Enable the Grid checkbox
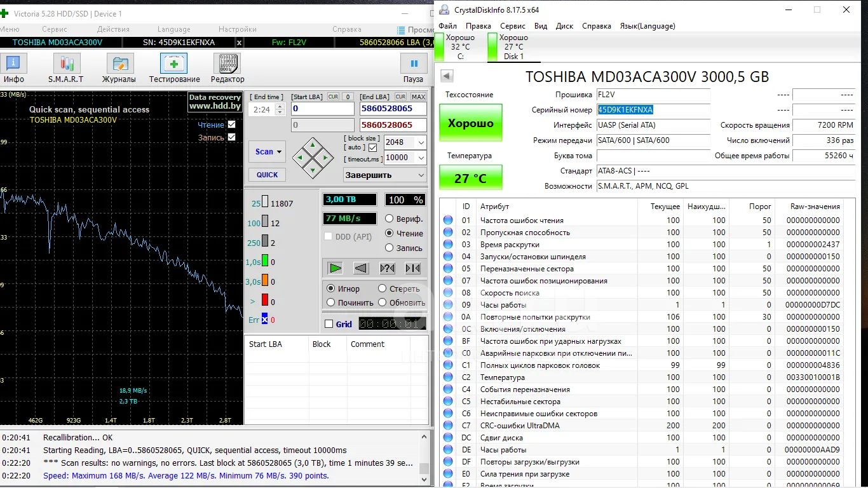The image size is (868, 488). point(329,324)
